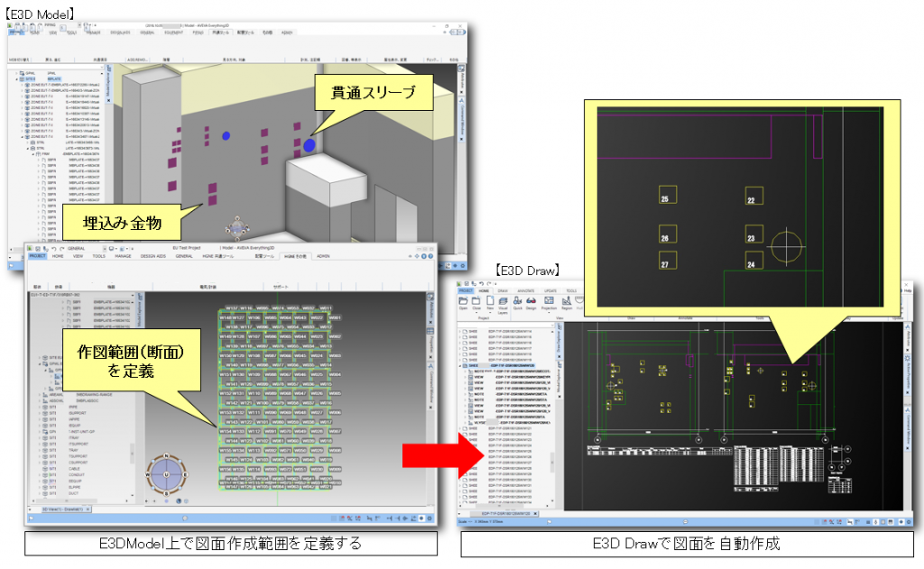924x569 pixels.
Task: Close the drawing document tab in E3D Draw
Action: coord(535,514)
